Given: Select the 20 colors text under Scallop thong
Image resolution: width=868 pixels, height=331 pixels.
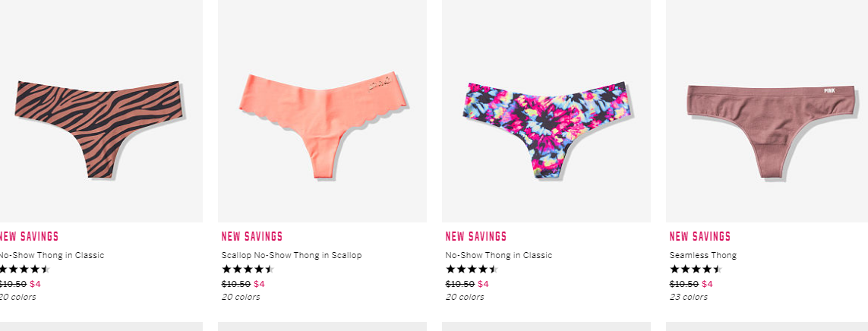Looking at the screenshot, I should pyautogui.click(x=240, y=297).
